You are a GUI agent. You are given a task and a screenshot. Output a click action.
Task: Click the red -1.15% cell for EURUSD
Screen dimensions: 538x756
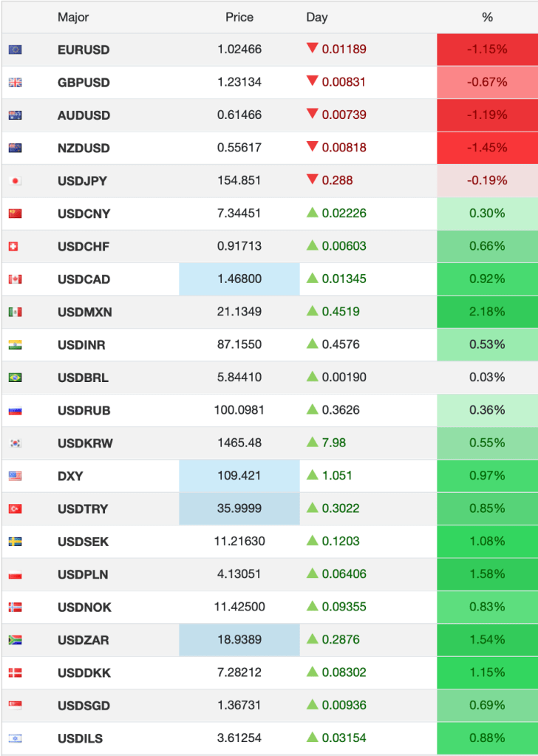coord(487,50)
